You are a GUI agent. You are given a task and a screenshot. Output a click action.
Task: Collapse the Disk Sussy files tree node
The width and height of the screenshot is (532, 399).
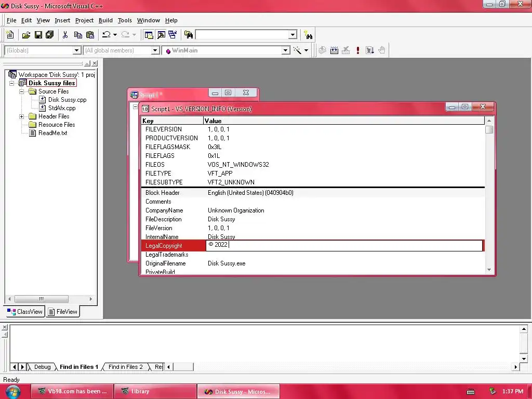click(12, 83)
